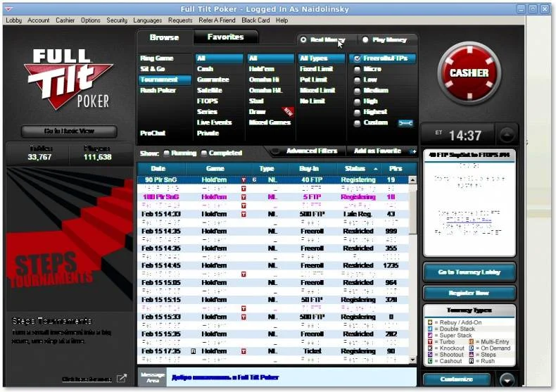
Task: Click the Turbo icon in the Feb 15 14:33 row
Action: click(244, 214)
